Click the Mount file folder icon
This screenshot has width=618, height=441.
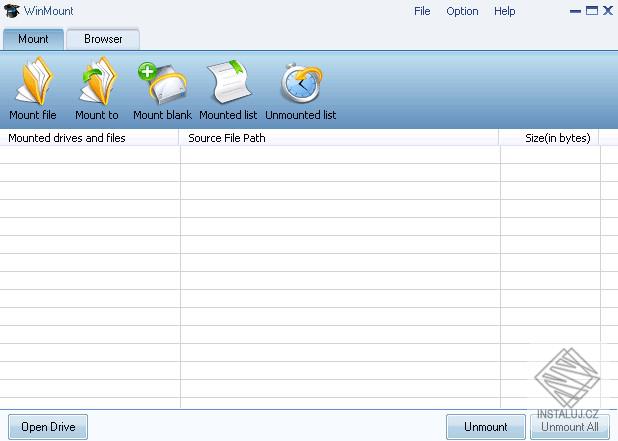pyautogui.click(x=34, y=81)
